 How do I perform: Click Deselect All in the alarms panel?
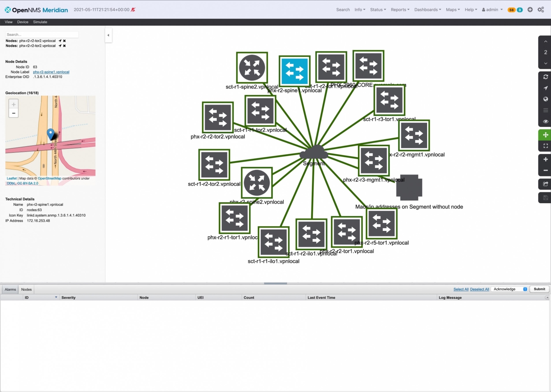click(480, 289)
